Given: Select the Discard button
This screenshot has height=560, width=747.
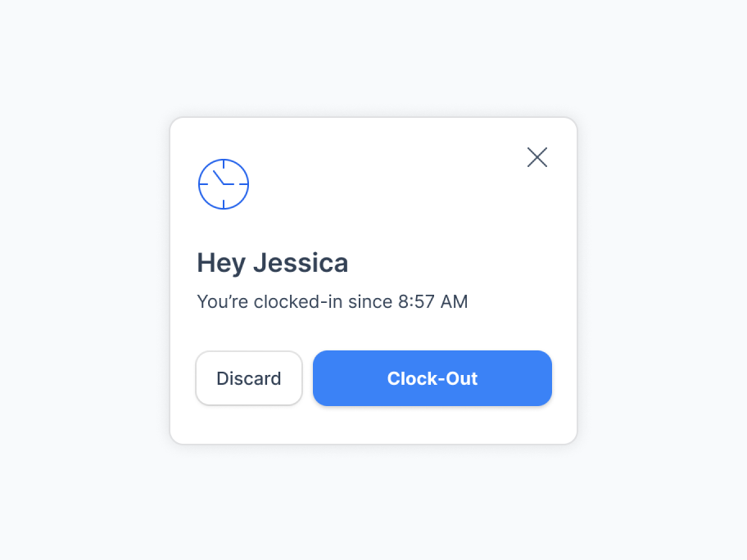Looking at the screenshot, I should (249, 378).
